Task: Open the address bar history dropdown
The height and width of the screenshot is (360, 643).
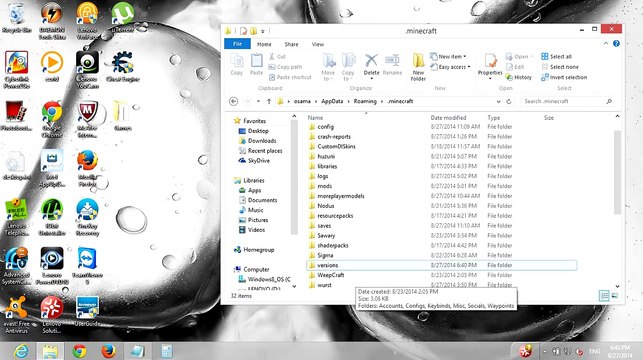Action: click(x=498, y=101)
